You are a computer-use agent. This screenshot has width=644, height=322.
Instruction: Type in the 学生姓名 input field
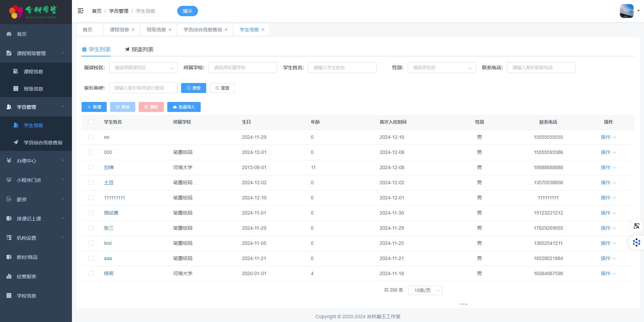342,67
